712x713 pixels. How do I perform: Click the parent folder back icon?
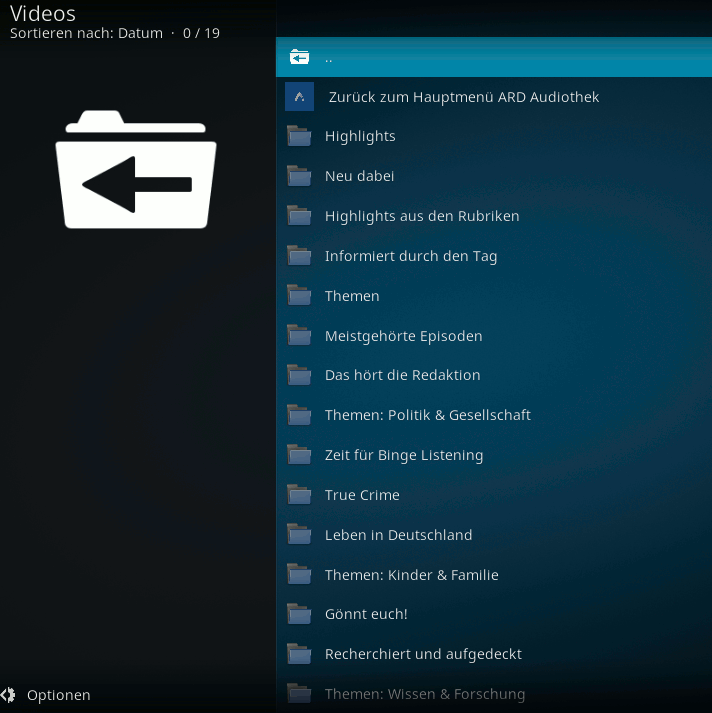click(x=299, y=57)
